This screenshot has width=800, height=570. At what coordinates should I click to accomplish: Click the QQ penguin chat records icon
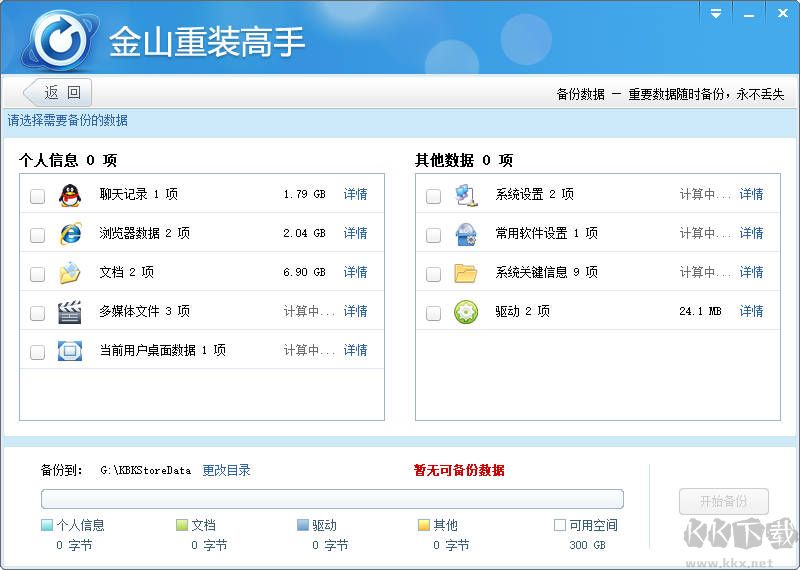[x=70, y=195]
